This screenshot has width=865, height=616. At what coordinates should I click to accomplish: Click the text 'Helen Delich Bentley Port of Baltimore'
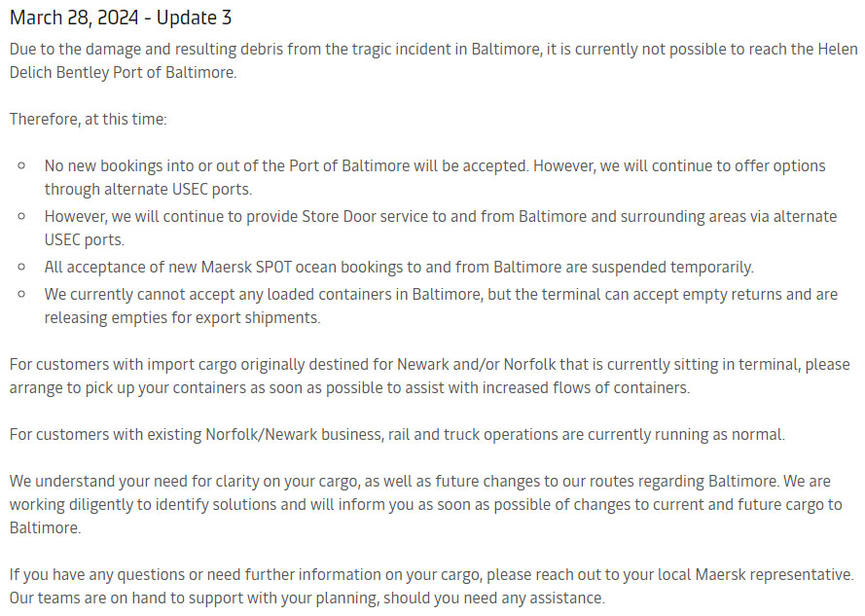click(x=434, y=60)
